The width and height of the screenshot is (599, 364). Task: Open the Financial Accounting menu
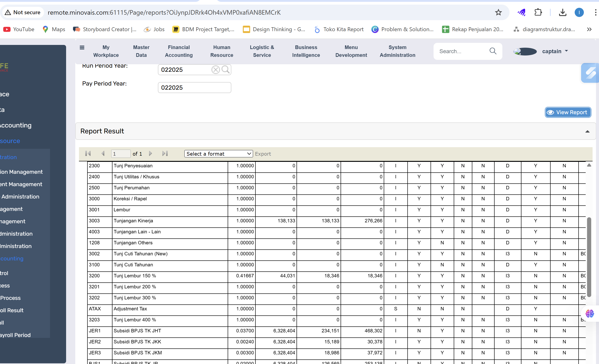coord(179,51)
